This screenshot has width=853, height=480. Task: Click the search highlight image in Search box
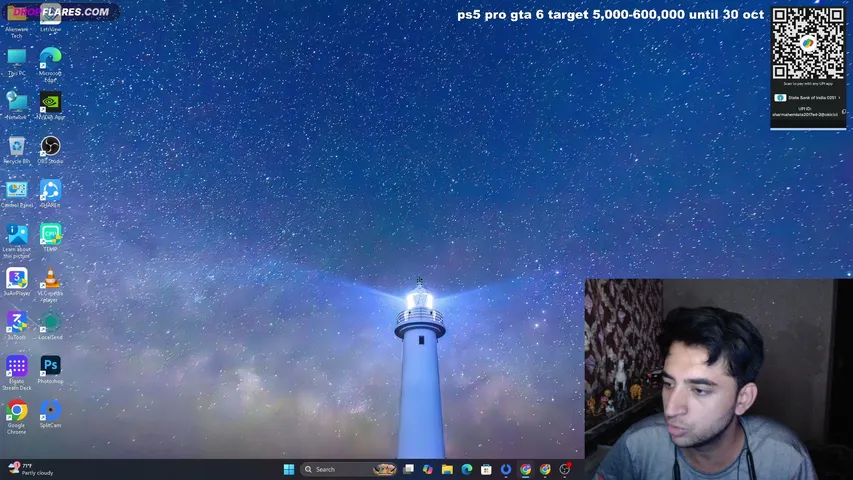[x=384, y=469]
